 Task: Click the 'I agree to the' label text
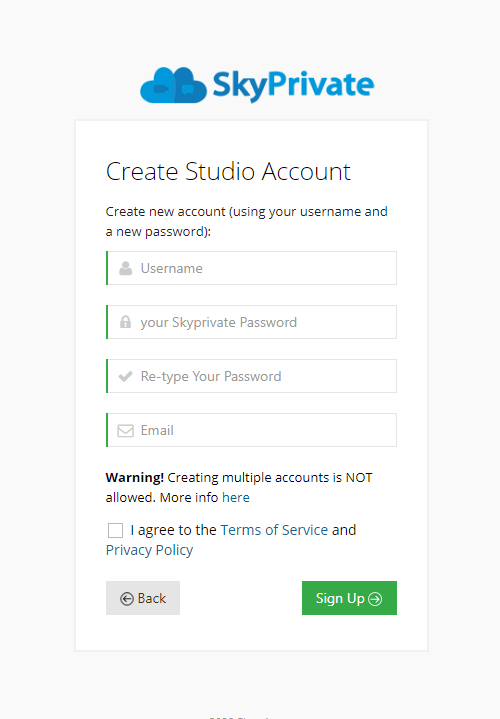click(173, 530)
